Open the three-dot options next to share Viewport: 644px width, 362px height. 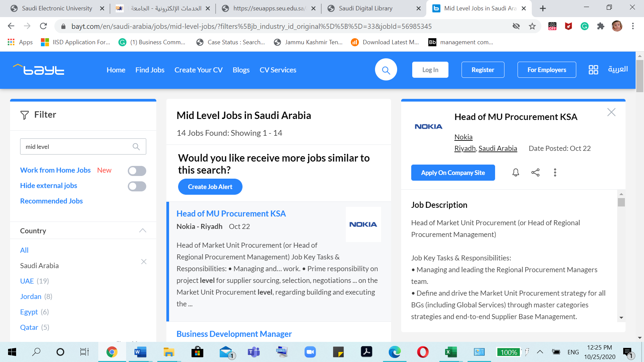tap(555, 172)
